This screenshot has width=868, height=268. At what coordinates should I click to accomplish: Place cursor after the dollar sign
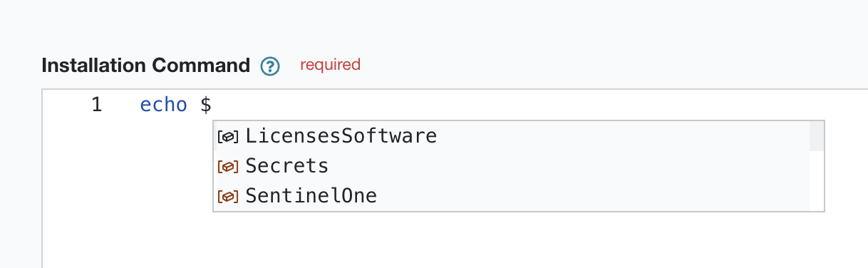coord(212,105)
